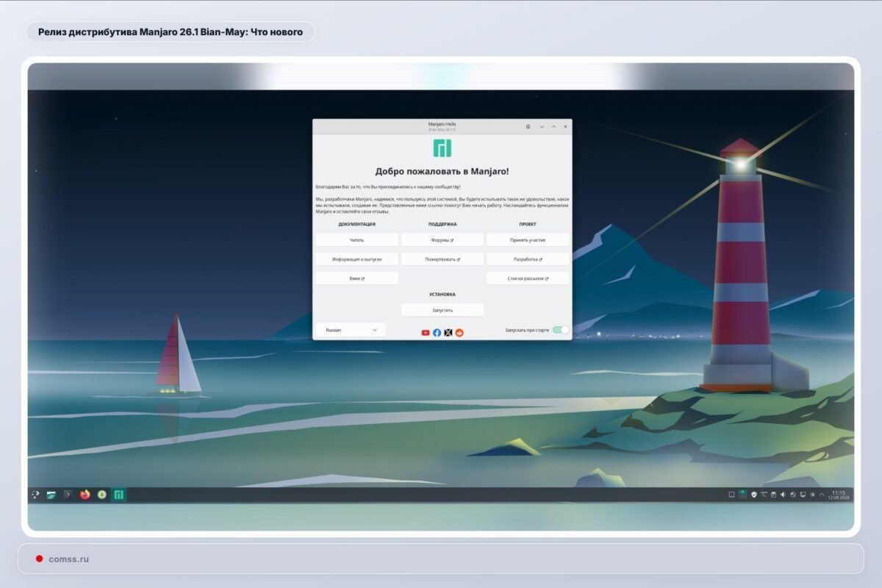Click the taskbar clock showing 11:15
The width and height of the screenshot is (882, 588).
click(839, 495)
